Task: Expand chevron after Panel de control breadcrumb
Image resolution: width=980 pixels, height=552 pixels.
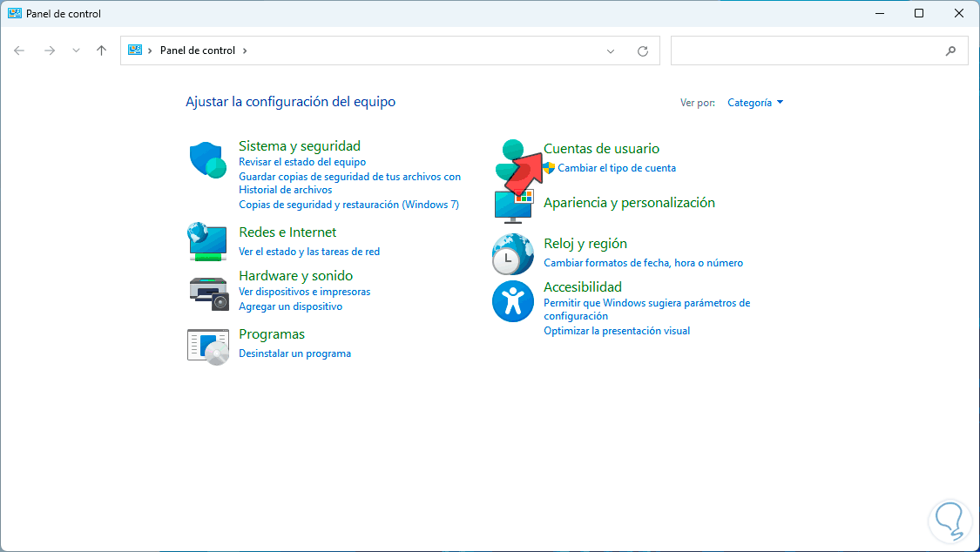Action: coord(245,50)
